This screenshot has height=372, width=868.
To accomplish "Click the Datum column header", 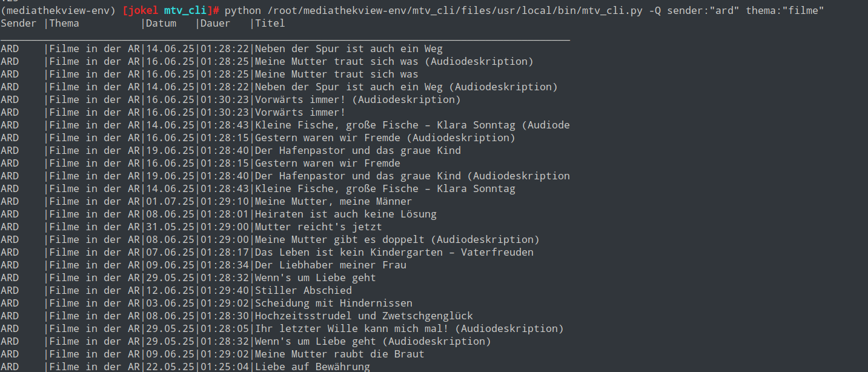I will tap(161, 23).
